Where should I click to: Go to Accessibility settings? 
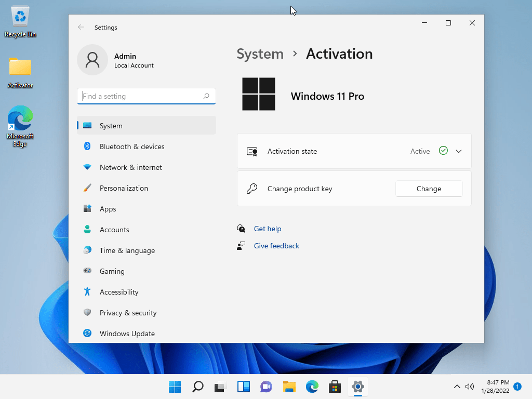(x=146, y=292)
